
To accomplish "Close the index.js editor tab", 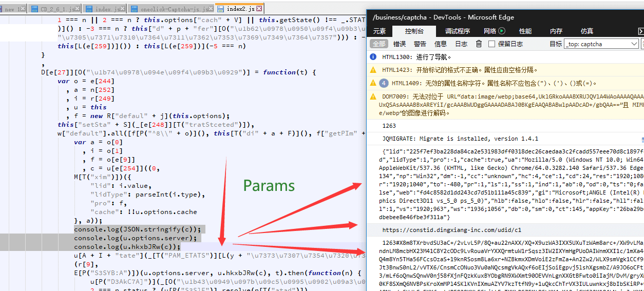I will click(x=122, y=9).
